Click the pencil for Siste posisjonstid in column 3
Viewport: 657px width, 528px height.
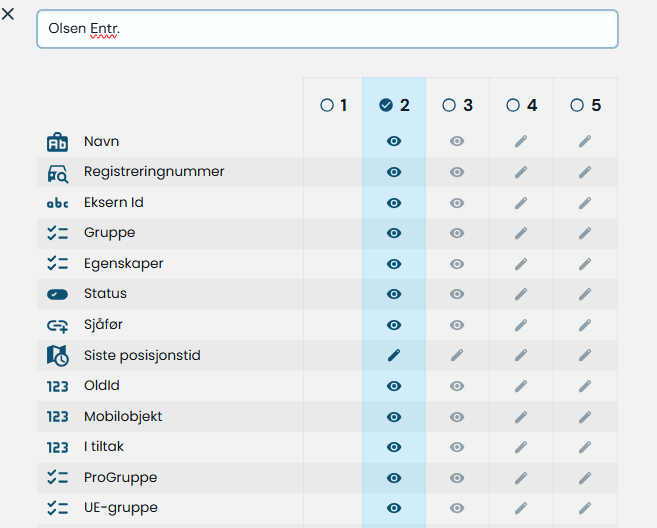(x=457, y=355)
